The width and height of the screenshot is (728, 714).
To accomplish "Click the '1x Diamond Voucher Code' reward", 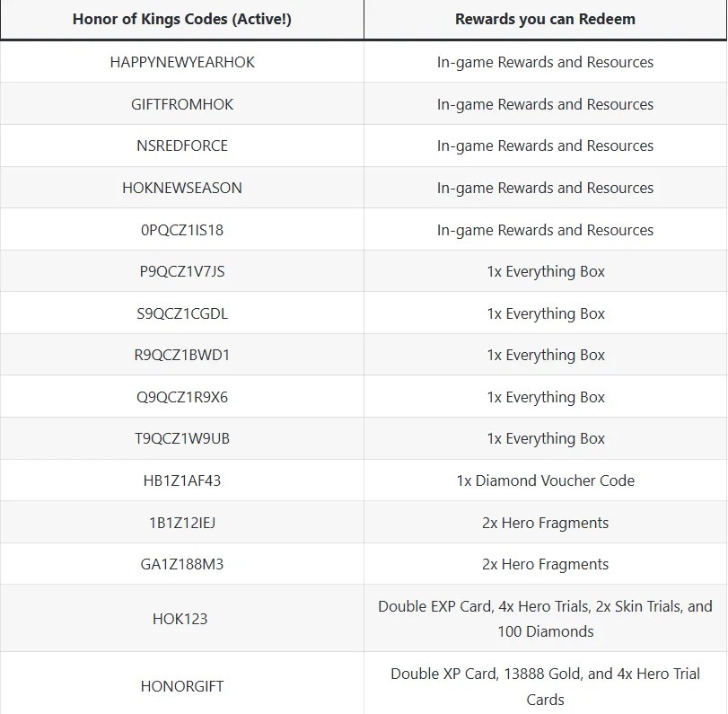I will [545, 480].
